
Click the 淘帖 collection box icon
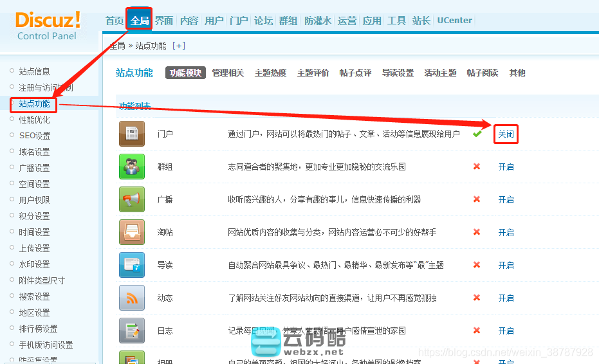click(132, 232)
